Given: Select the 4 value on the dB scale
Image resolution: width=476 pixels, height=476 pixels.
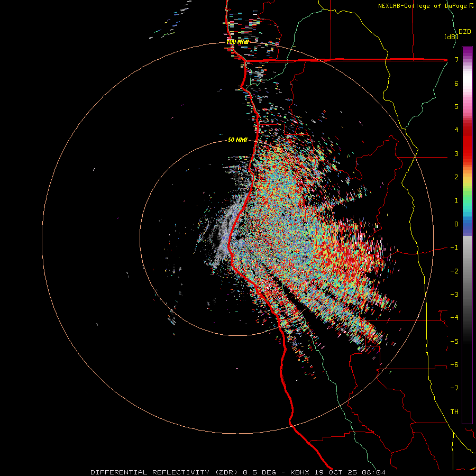Looking at the screenshot, I should [456, 130].
